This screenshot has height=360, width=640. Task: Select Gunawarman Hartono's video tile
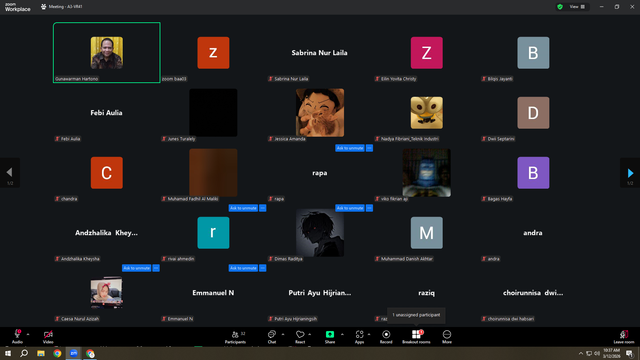[x=107, y=53]
